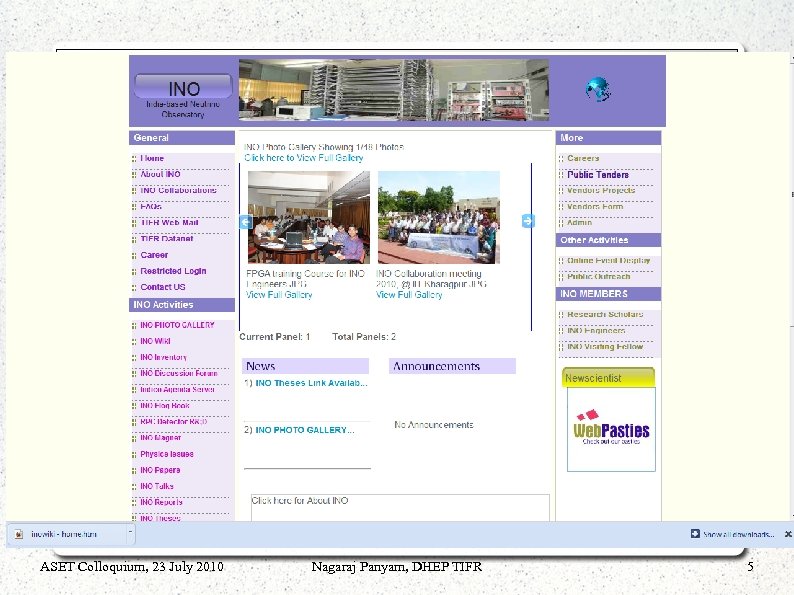This screenshot has width=794, height=595.
Task: Open Vendors Projects link
Action: [x=601, y=190]
